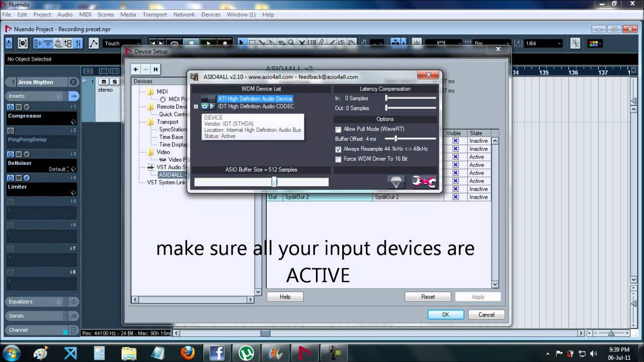The width and height of the screenshot is (644, 362).
Task: Open the Project menu
Action: coord(42,15)
